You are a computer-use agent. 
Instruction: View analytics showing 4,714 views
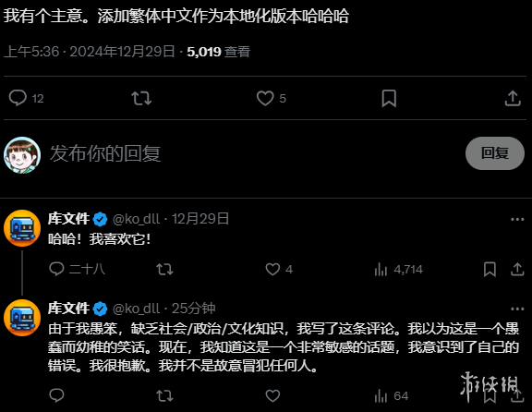[398, 270]
